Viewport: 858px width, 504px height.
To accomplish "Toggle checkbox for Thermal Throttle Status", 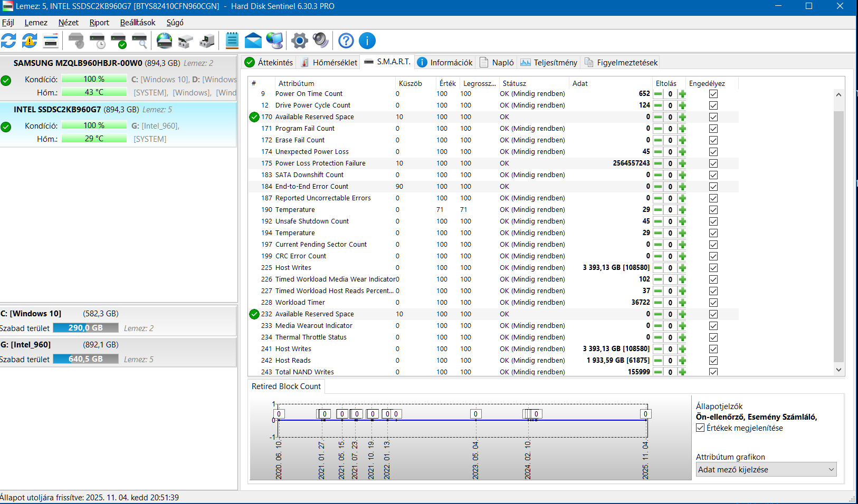I will coord(713,337).
